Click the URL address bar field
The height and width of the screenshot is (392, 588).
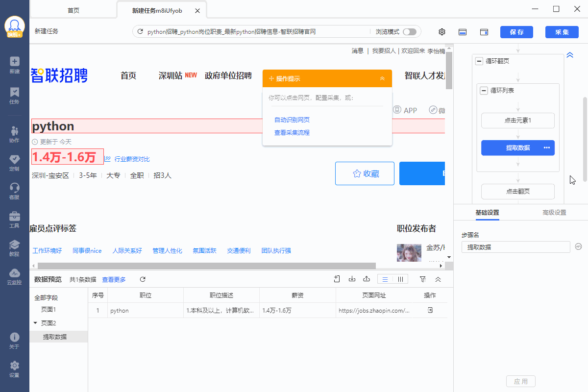277,32
